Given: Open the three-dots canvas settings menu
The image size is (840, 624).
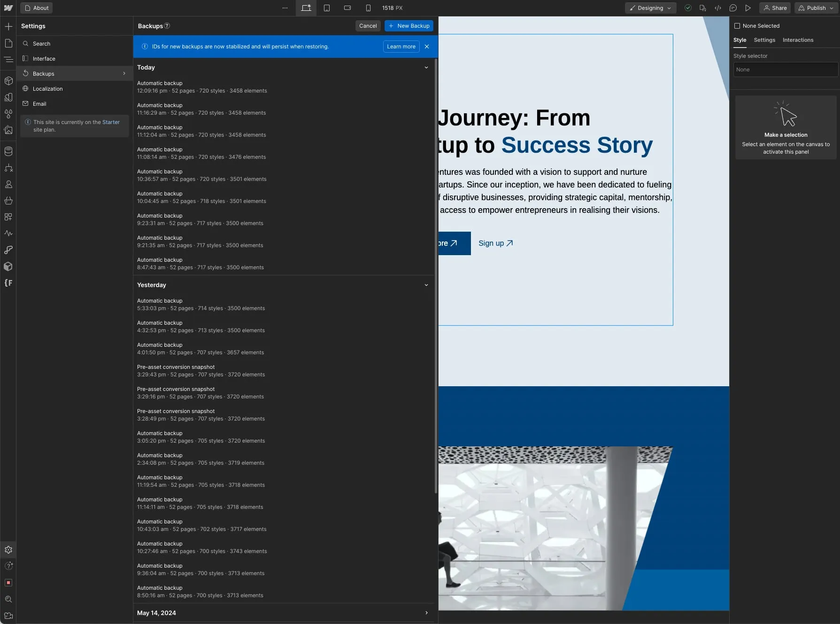Looking at the screenshot, I should (x=285, y=8).
